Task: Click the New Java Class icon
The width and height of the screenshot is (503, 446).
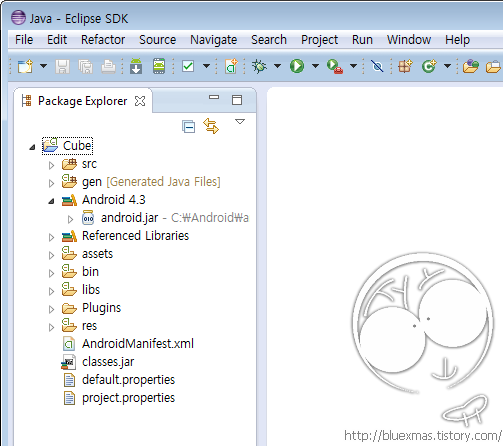Action: click(429, 66)
